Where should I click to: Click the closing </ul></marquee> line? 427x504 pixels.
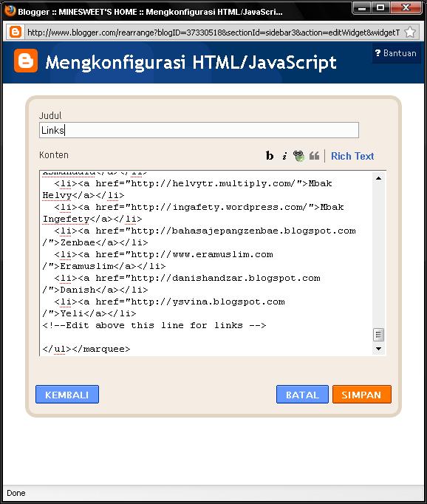[x=86, y=350]
